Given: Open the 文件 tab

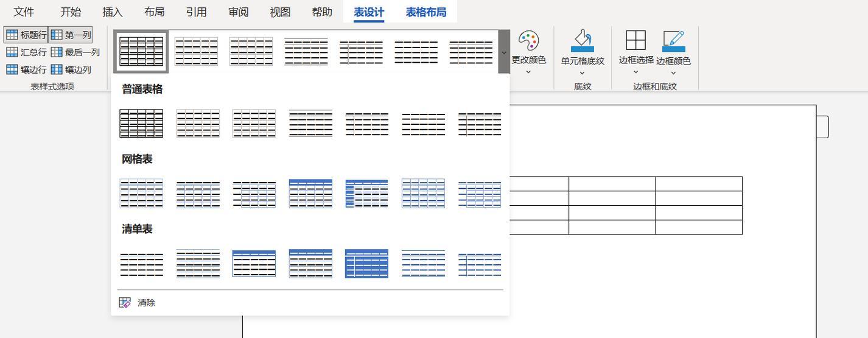Looking at the screenshot, I should tap(24, 12).
